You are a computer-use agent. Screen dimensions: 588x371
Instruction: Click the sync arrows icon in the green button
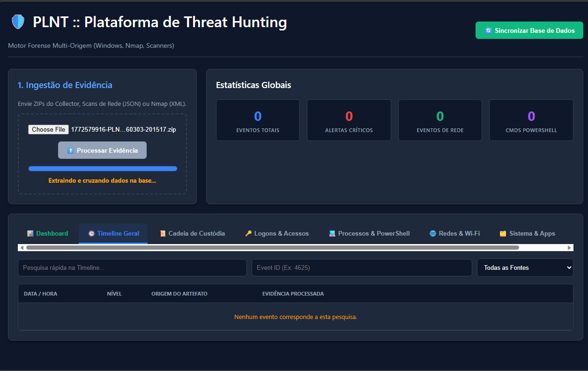488,30
